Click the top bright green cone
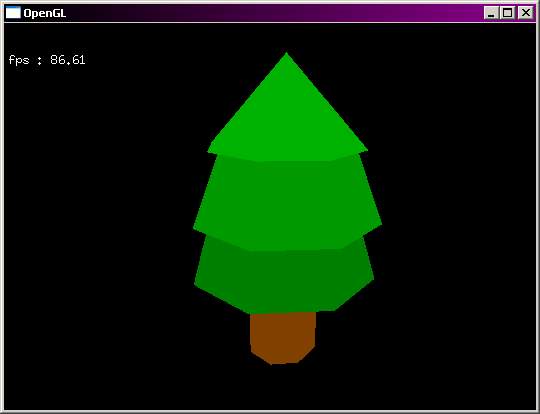Image resolution: width=540 pixels, height=414 pixels. [x=288, y=114]
